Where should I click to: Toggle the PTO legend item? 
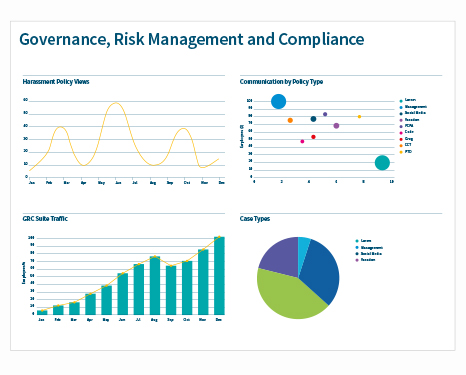[x=406, y=152]
